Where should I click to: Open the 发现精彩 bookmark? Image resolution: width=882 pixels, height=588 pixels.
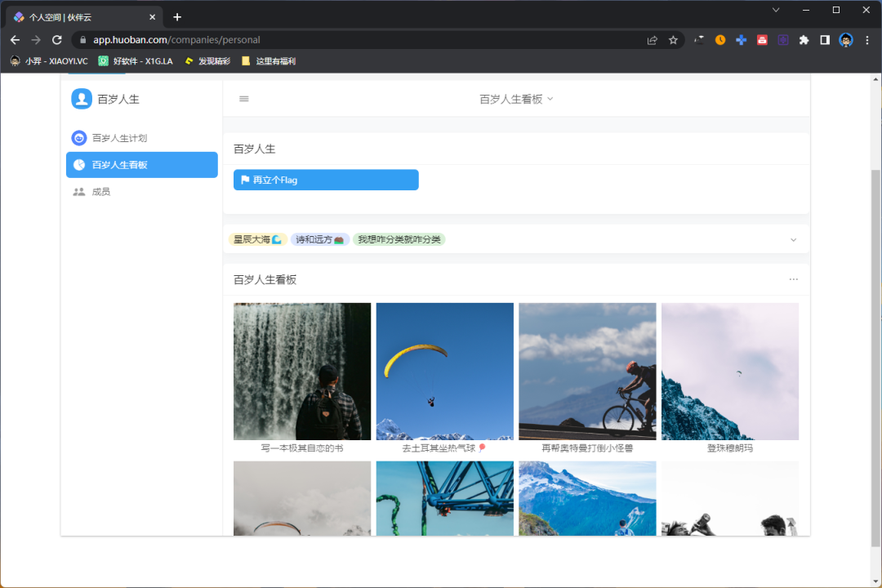[211, 60]
